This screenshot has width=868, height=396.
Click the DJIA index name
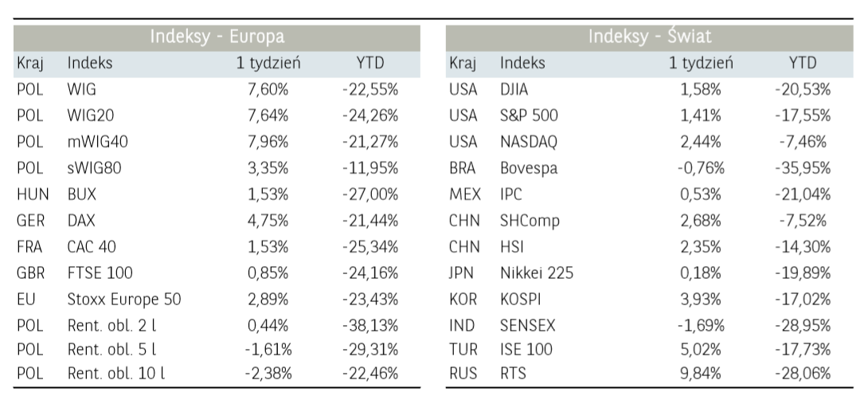[514, 89]
